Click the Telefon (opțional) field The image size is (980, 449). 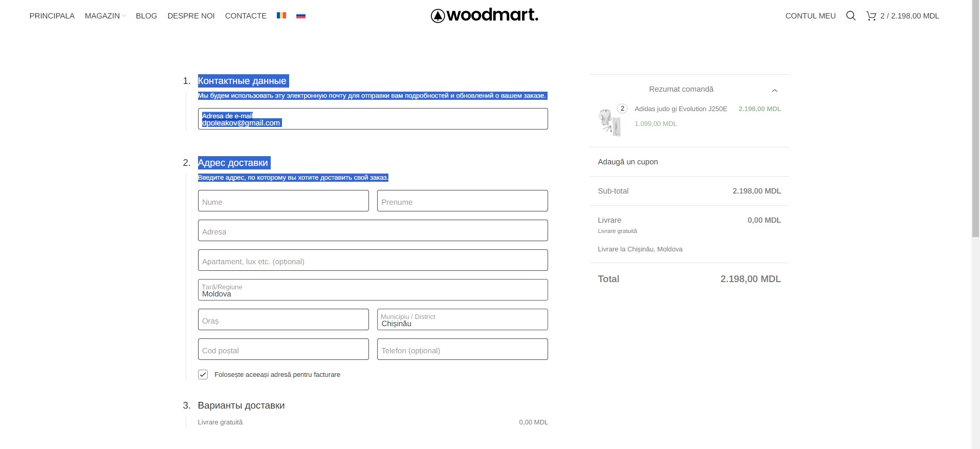(462, 349)
